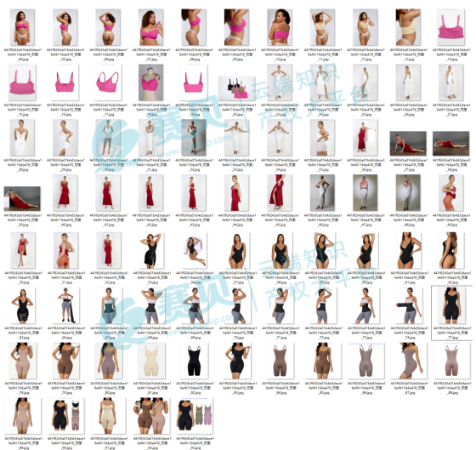Open the white slip dress image _28.jpg
Viewport: 476px width, 450px height.
coord(22,138)
